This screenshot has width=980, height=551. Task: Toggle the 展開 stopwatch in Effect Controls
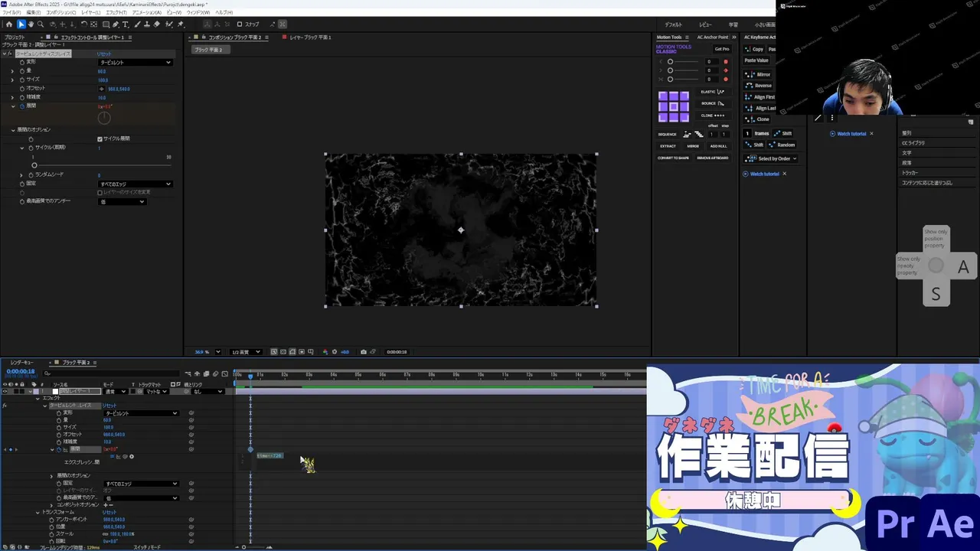point(22,106)
